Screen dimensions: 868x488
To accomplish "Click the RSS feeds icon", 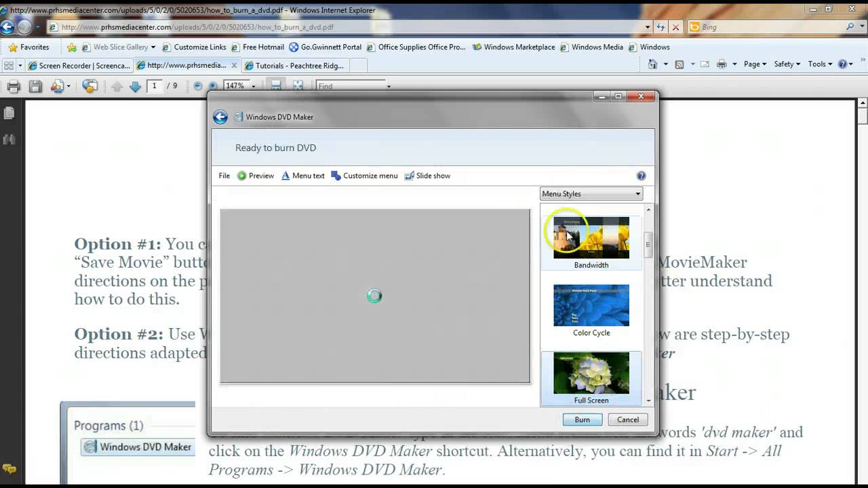I will coord(679,64).
